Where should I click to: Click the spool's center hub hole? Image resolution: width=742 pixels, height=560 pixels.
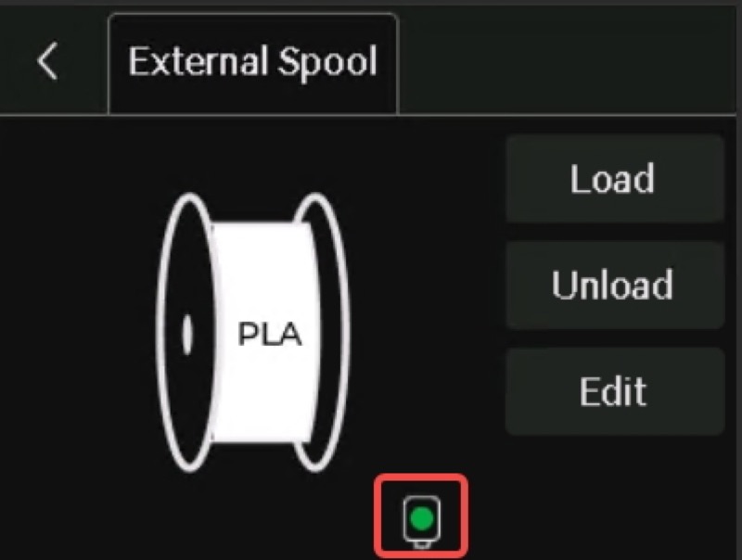(x=187, y=334)
